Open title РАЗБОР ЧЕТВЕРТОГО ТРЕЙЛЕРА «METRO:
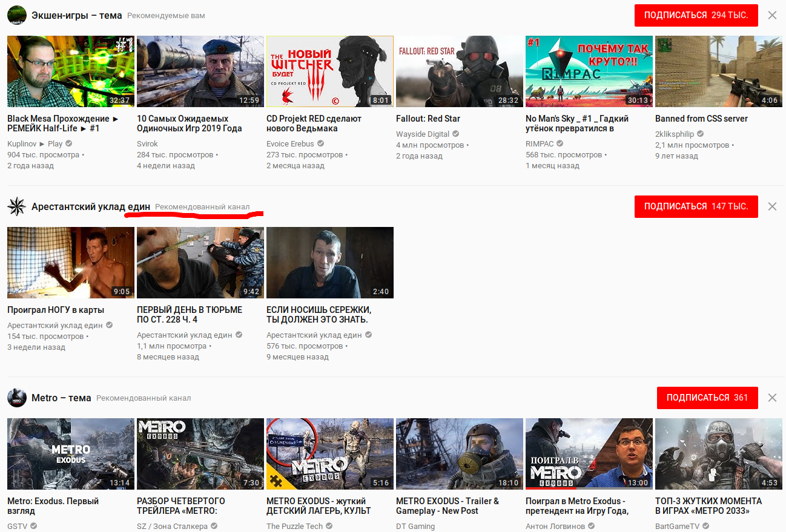The height and width of the screenshot is (532, 786). [181, 506]
